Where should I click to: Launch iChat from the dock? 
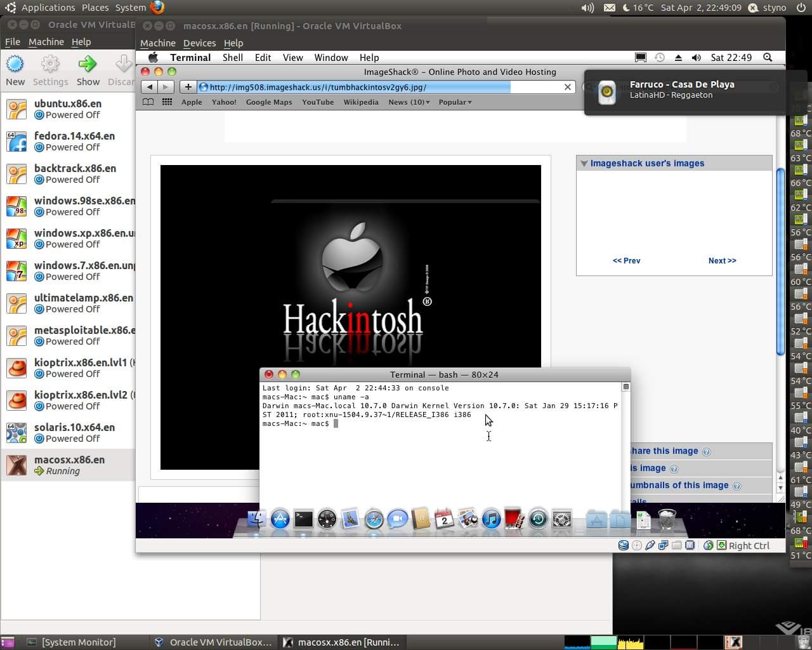397,519
